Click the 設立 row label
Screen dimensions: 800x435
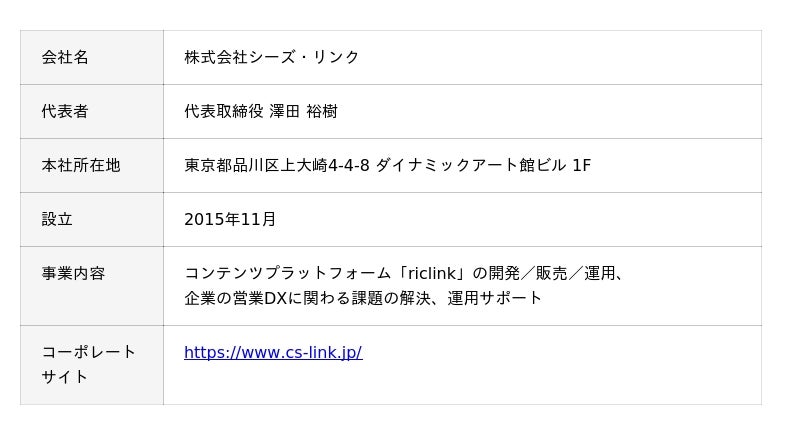point(57,219)
